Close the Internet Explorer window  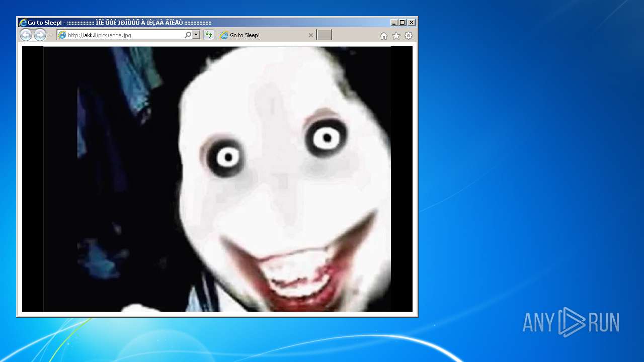tap(412, 23)
